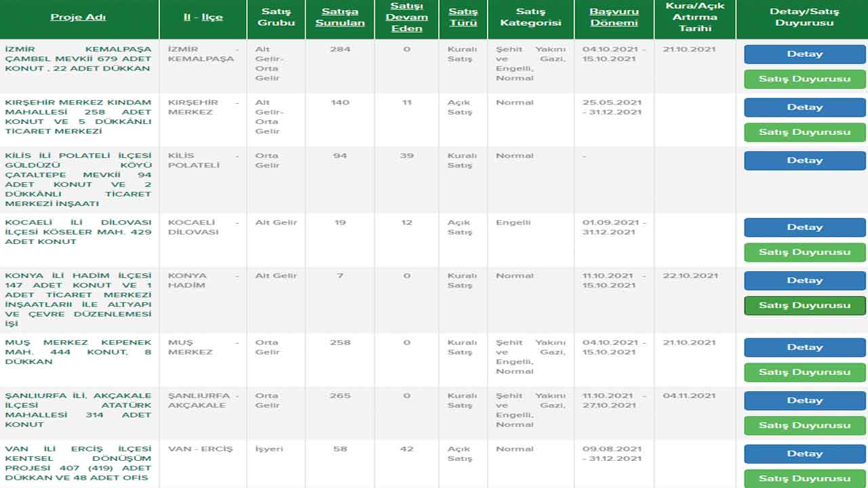Click the ŞANLIURFA - AKÇAKALE location cell
868x488 pixels.
(x=203, y=401)
